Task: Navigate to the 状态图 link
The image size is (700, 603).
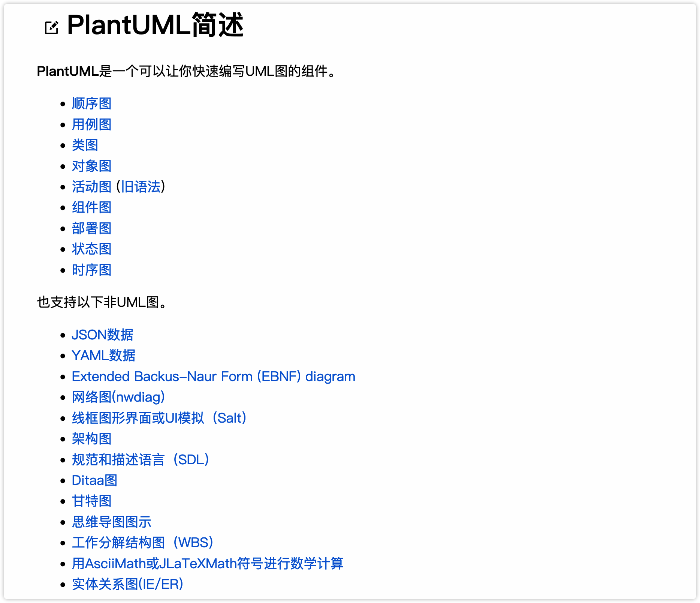Action: click(92, 249)
